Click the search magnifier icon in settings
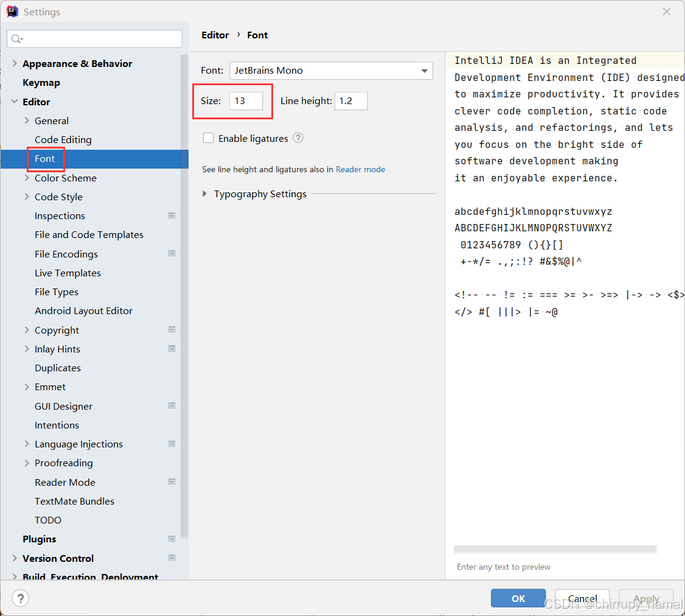This screenshot has height=616, width=685. tap(17, 39)
